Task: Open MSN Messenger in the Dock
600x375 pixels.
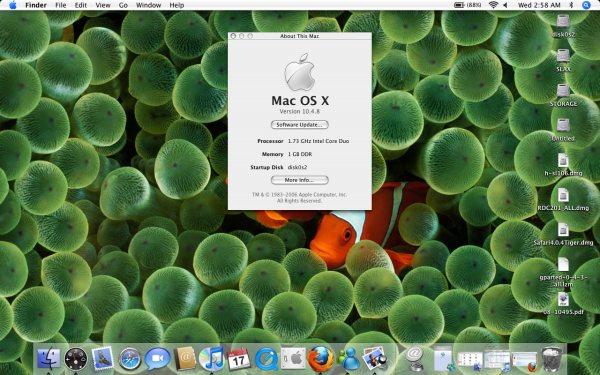Action: point(348,359)
